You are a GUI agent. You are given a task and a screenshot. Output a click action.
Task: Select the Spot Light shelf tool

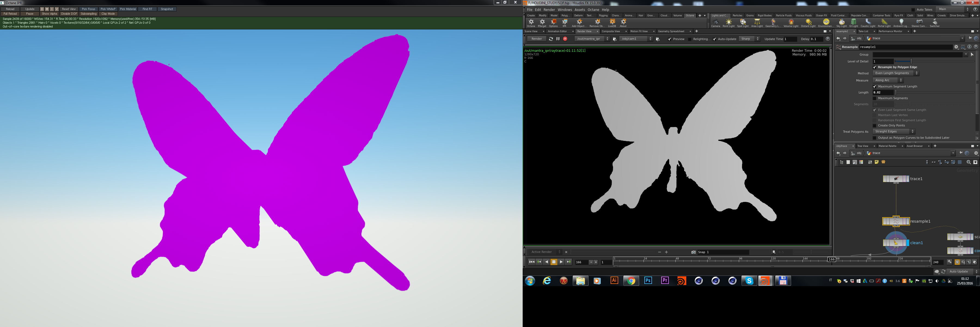[743, 22]
